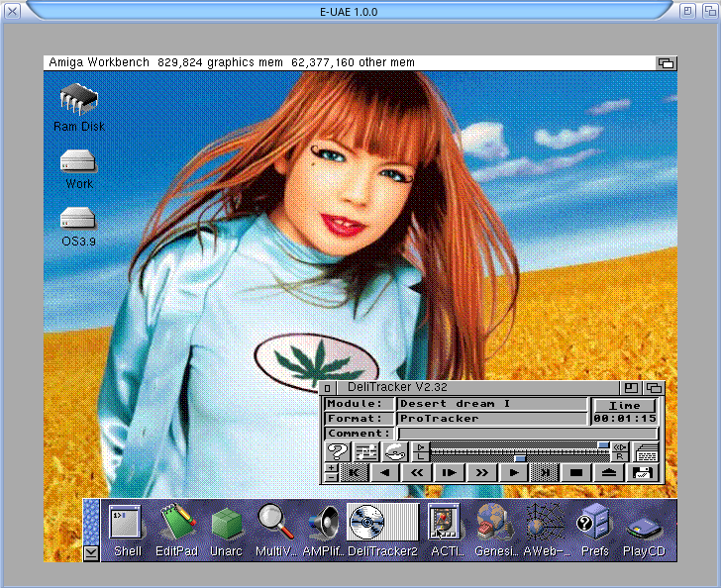Click the play button in DeliTracker
The height and width of the screenshot is (588, 721).
click(514, 472)
